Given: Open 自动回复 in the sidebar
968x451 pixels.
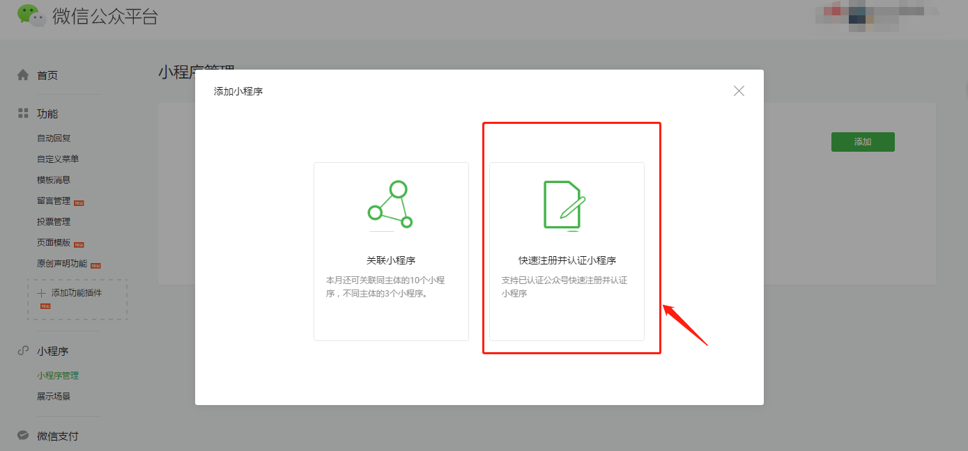Looking at the screenshot, I should click(x=54, y=138).
